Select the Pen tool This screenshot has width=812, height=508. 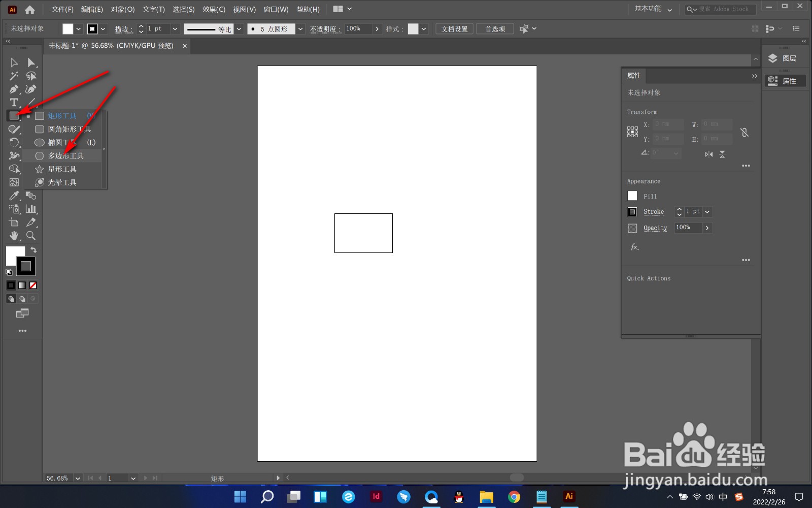pos(14,89)
